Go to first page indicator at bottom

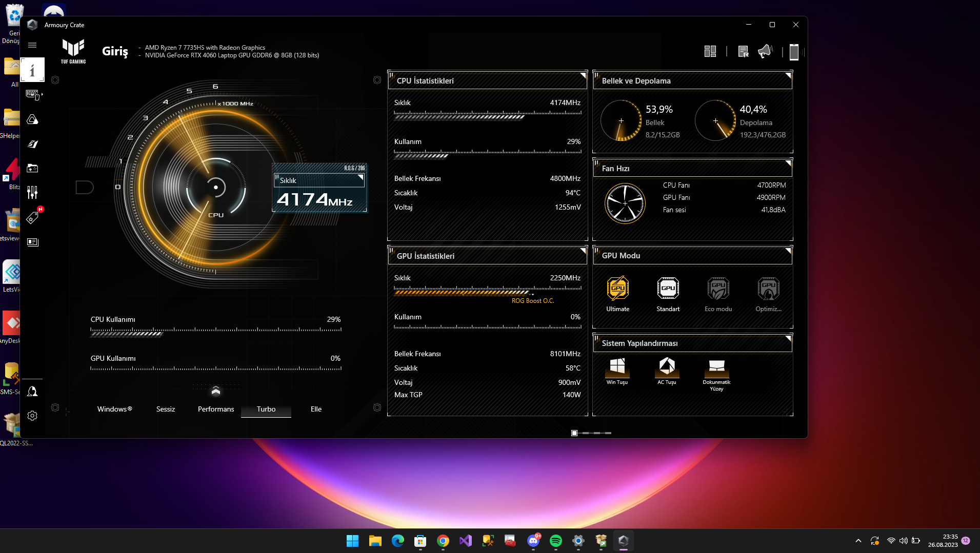click(574, 433)
